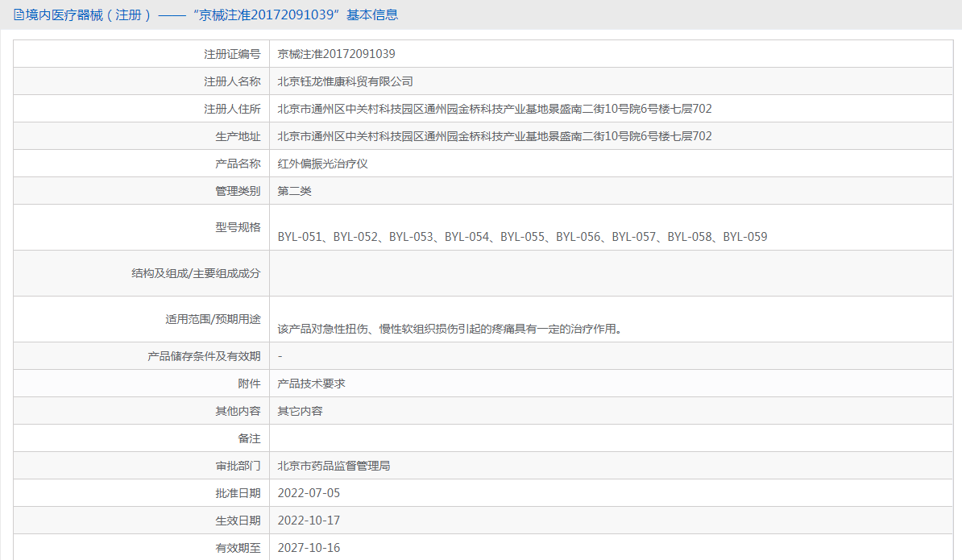Select management class value 第二类
The image size is (962, 560).
point(295,191)
